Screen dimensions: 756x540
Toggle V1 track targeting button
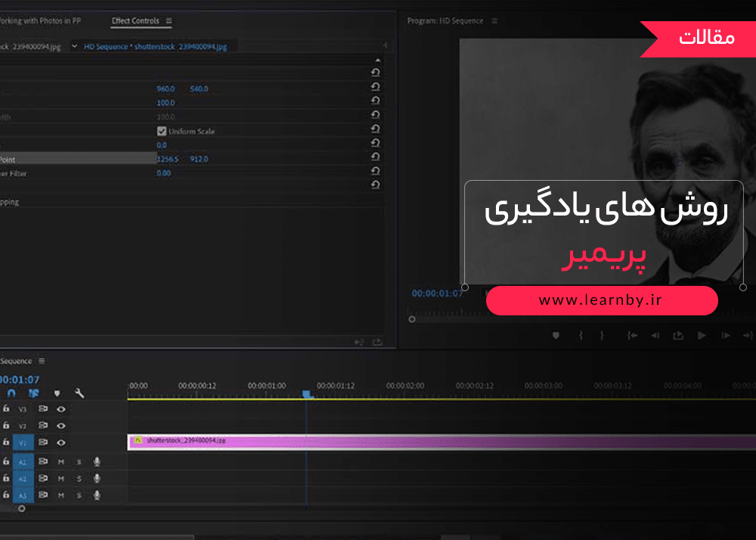tap(23, 442)
